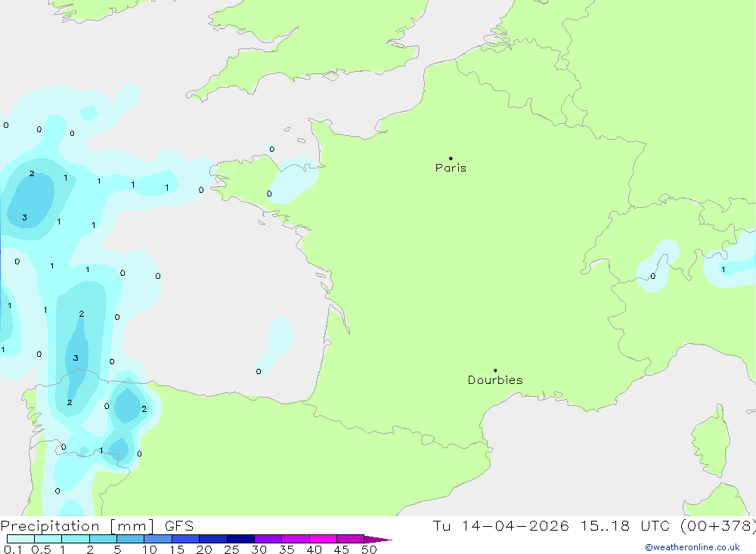Click the legend value 0.5 label

(41, 549)
